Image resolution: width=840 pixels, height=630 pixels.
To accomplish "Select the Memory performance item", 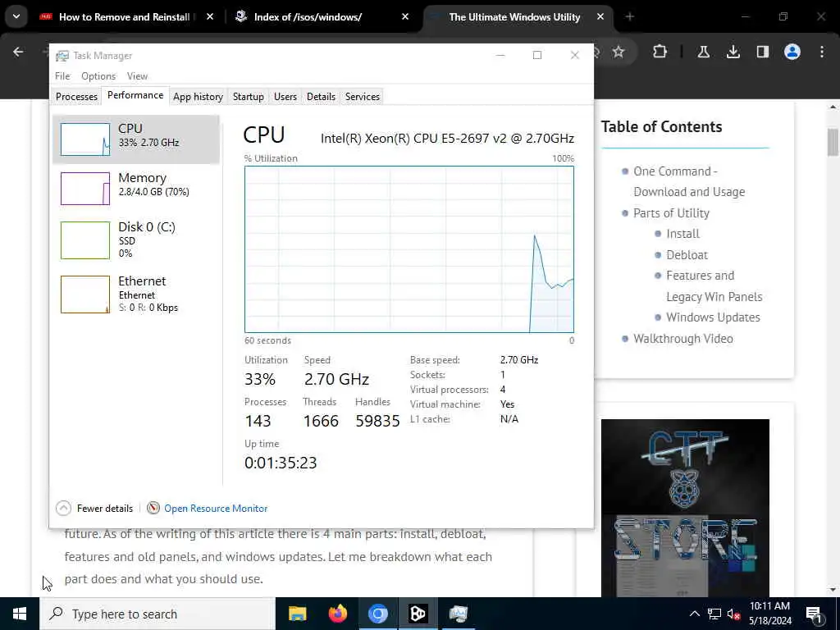I will click(x=136, y=188).
